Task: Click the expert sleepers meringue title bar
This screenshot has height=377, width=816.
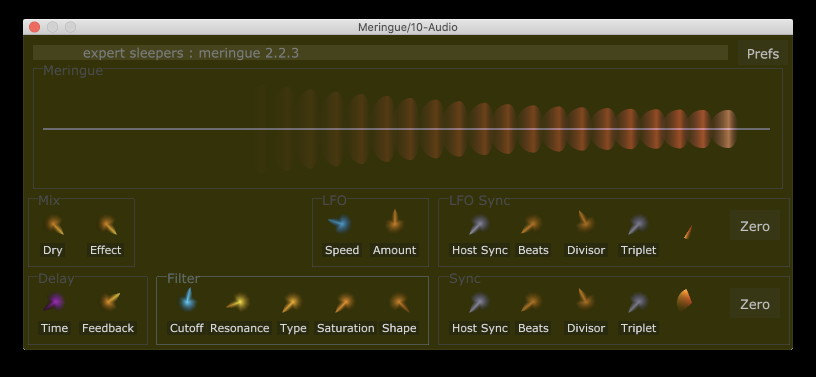Action: [x=380, y=53]
